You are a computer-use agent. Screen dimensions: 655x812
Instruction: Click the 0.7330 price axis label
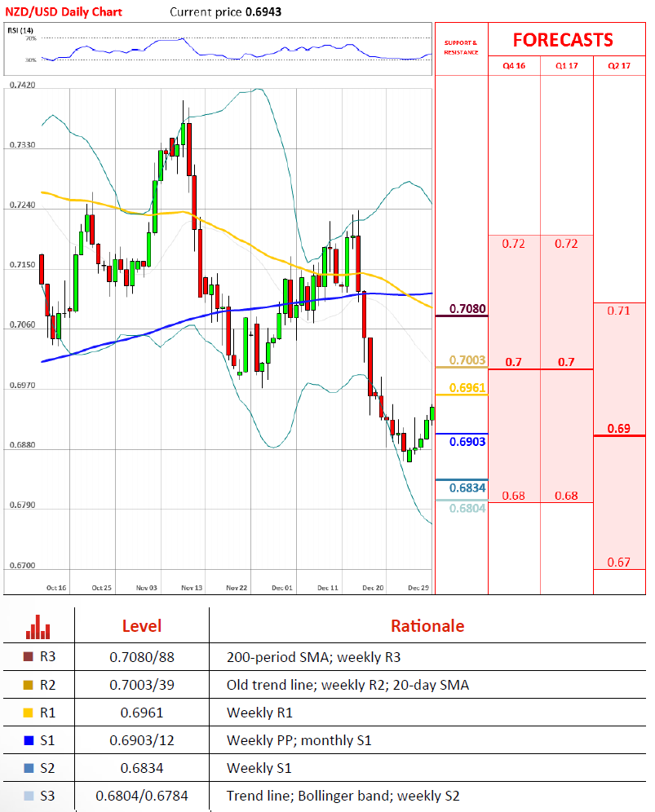click(x=22, y=145)
